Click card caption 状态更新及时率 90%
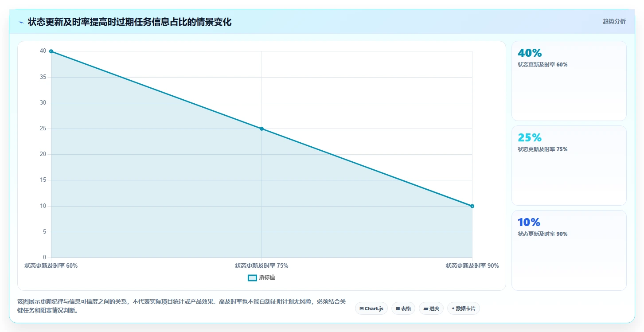Screen dimensions: 644x332 pyautogui.click(x=543, y=234)
